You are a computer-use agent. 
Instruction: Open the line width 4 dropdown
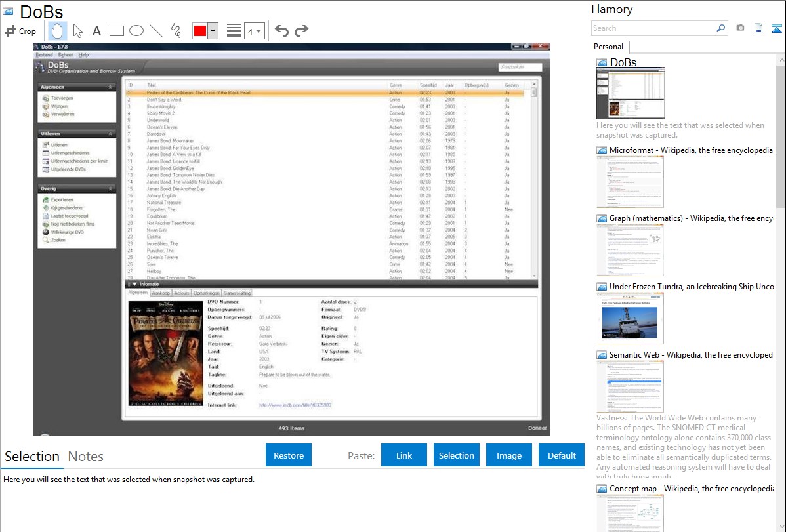(254, 31)
